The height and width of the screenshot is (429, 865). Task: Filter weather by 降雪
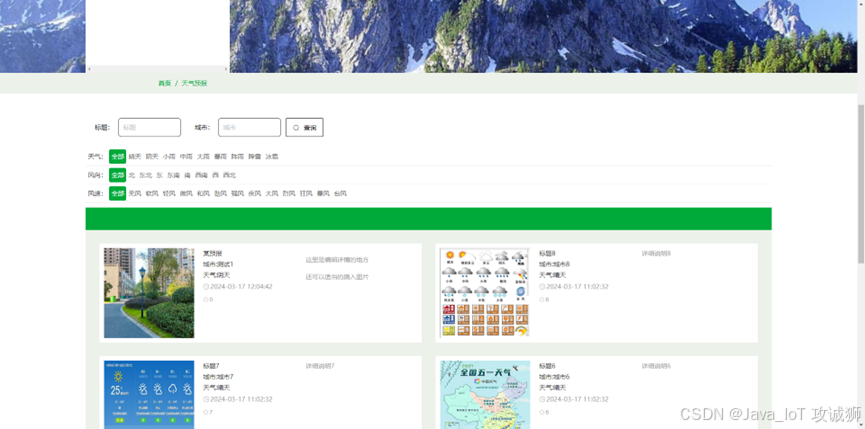pyautogui.click(x=254, y=157)
